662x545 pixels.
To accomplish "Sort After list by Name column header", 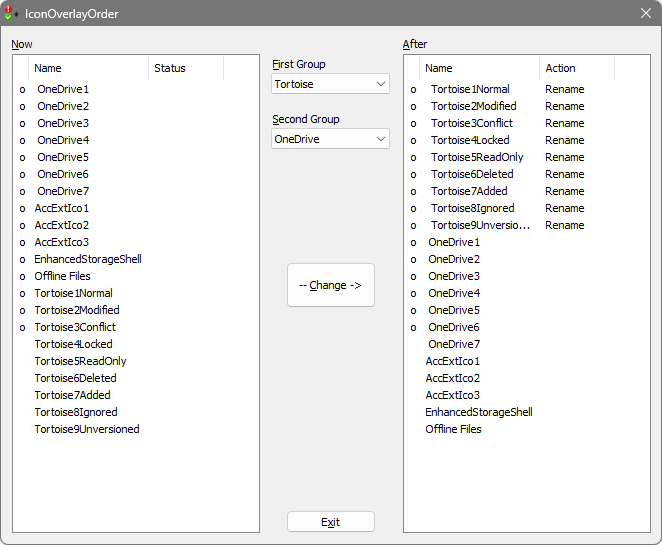I will (479, 68).
